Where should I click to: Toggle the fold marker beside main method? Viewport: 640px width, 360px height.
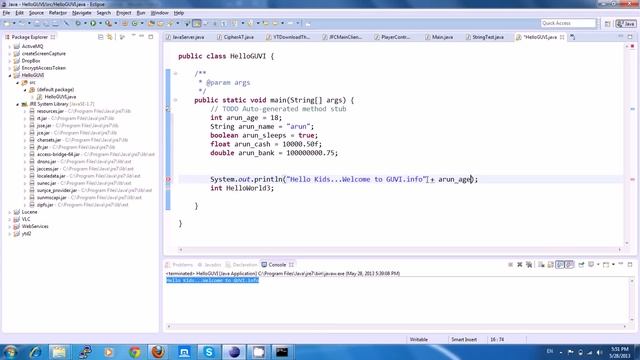point(176,100)
